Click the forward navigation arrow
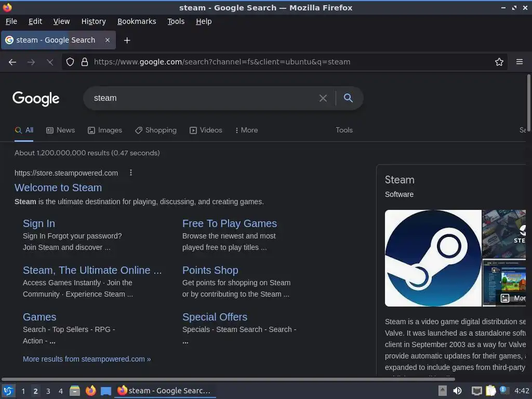The width and height of the screenshot is (532, 399). pos(31,62)
